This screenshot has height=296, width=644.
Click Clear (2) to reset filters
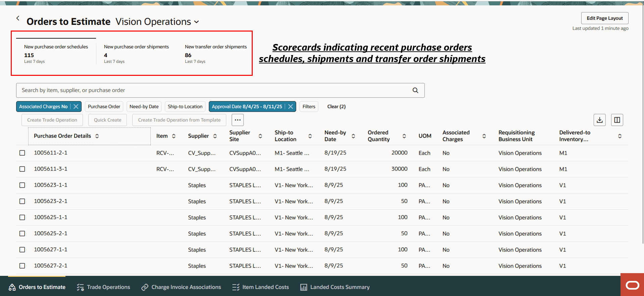(x=336, y=106)
